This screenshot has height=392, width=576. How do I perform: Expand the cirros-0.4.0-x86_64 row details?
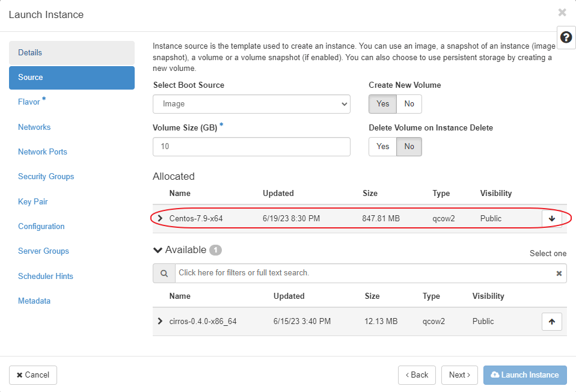point(160,321)
